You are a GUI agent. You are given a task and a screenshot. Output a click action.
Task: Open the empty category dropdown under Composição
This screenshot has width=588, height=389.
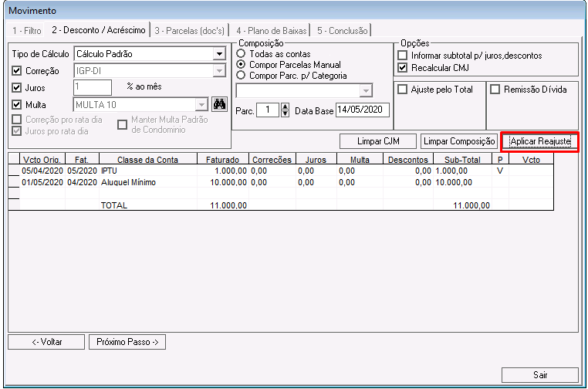pos(366,90)
